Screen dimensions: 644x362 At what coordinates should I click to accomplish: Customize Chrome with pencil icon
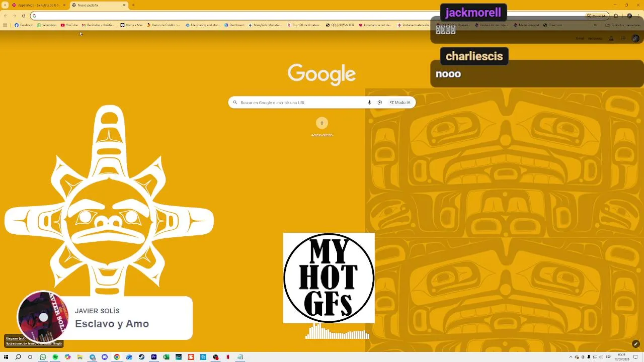point(636,344)
